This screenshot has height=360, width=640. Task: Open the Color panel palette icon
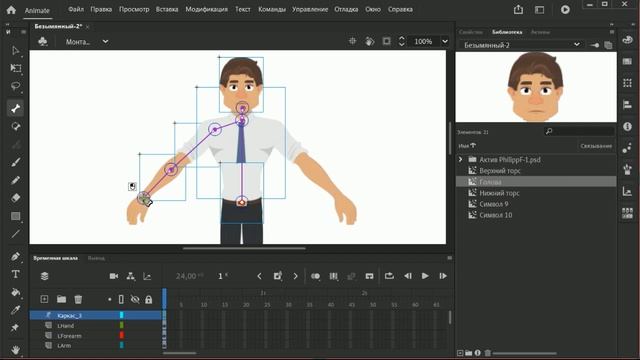(627, 40)
